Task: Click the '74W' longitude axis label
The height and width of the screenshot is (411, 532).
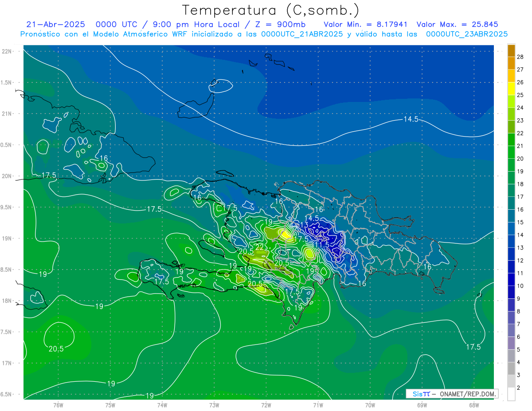Action: click(162, 405)
